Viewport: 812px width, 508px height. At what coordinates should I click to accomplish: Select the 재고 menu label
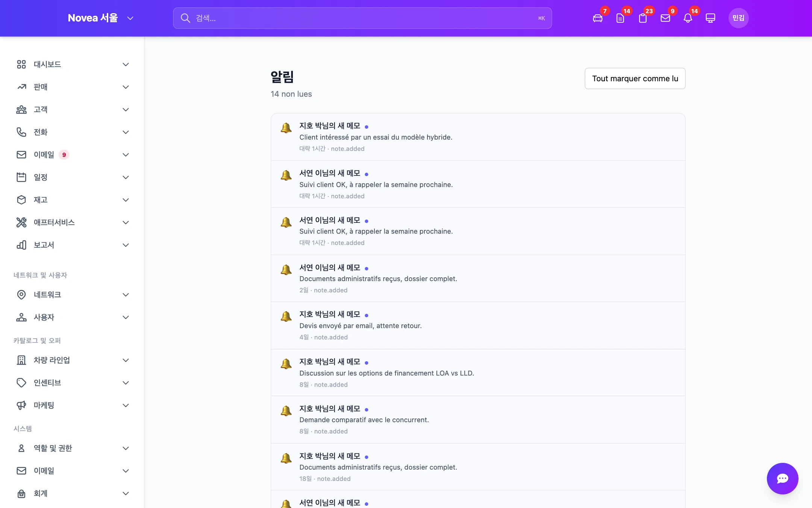(41, 200)
